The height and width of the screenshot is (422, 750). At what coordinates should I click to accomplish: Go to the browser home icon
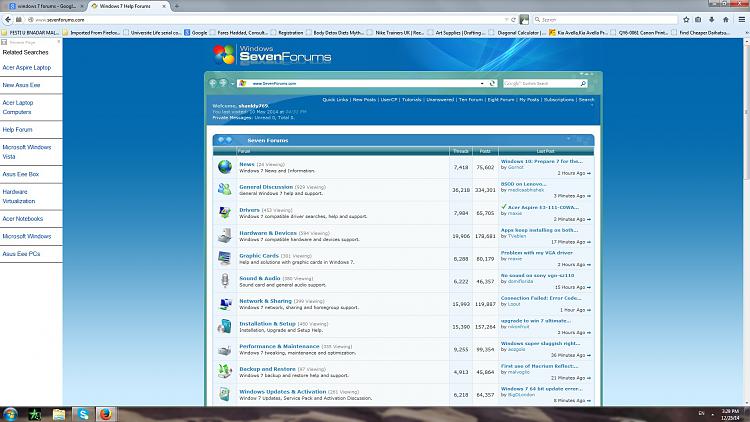[x=726, y=20]
